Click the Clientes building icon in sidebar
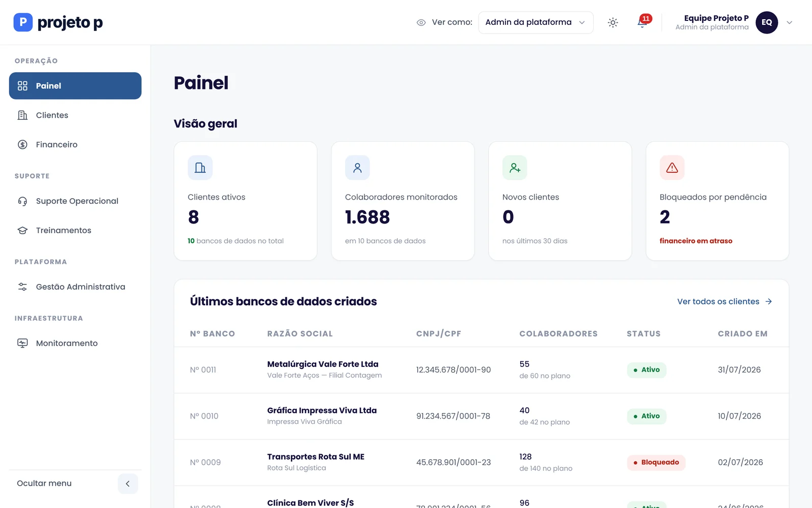 [22, 115]
